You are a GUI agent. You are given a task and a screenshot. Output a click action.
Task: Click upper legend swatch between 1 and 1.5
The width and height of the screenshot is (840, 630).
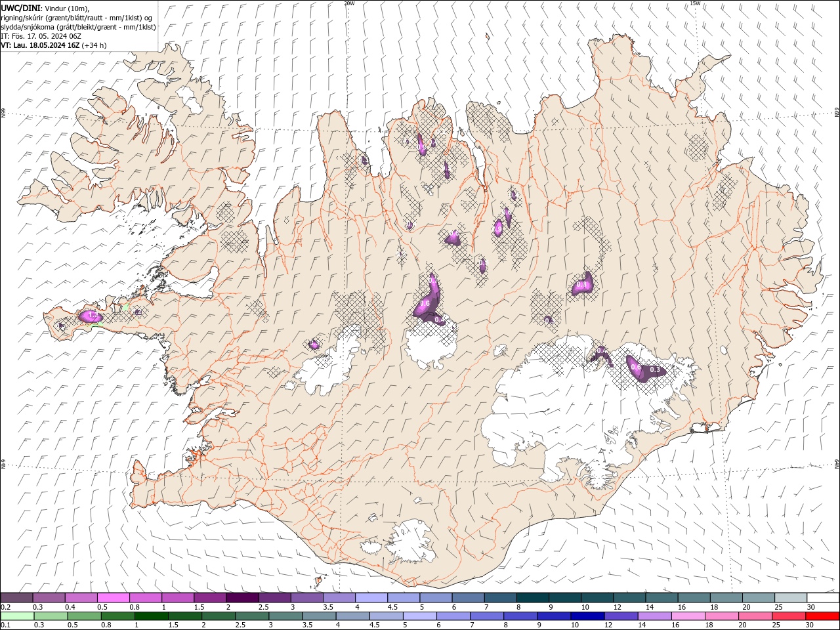click(178, 598)
